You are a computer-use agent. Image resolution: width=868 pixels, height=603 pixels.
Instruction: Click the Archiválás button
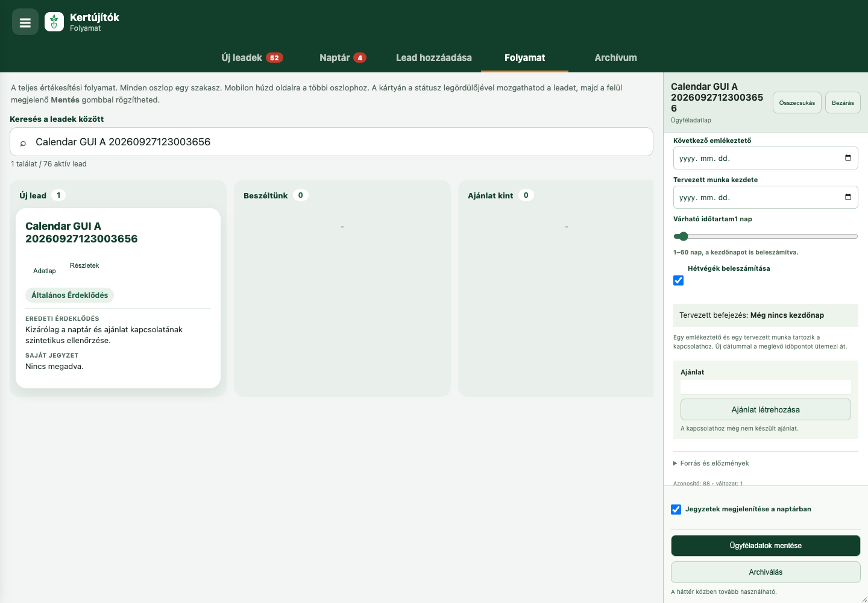click(x=766, y=572)
